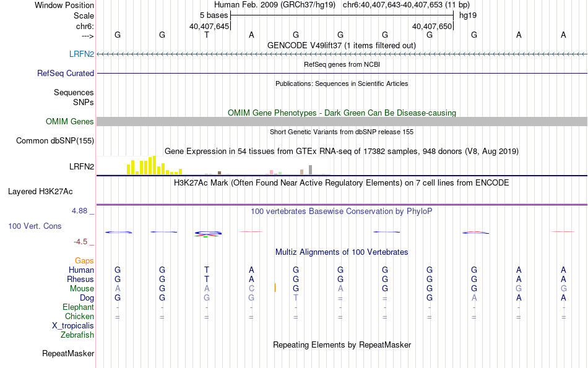The height and width of the screenshot is (368, 588).
Task: Select the RepeatMasker track label
Action: (x=68, y=353)
